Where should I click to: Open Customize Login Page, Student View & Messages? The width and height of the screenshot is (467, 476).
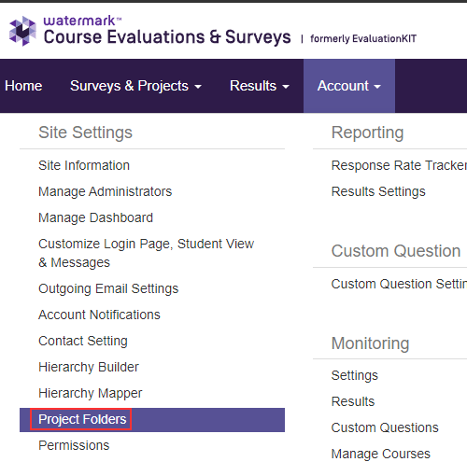pos(147,253)
